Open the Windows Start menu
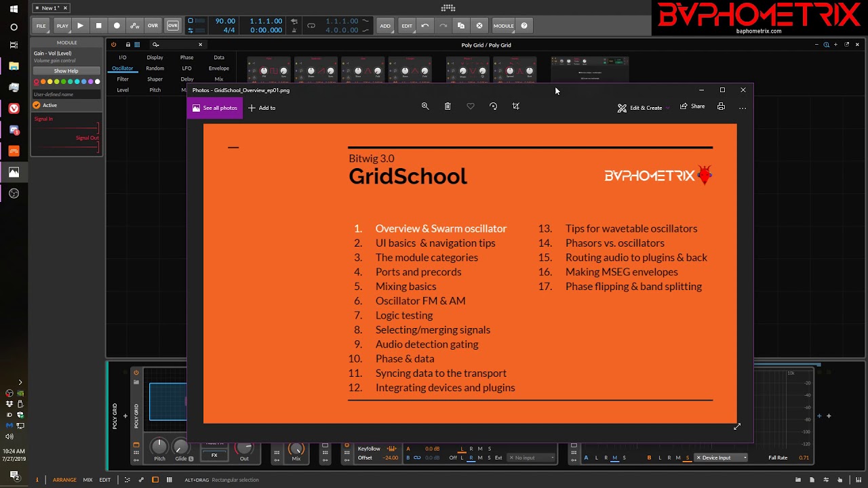Screen dimensions: 868x488 pyautogui.click(x=14, y=9)
